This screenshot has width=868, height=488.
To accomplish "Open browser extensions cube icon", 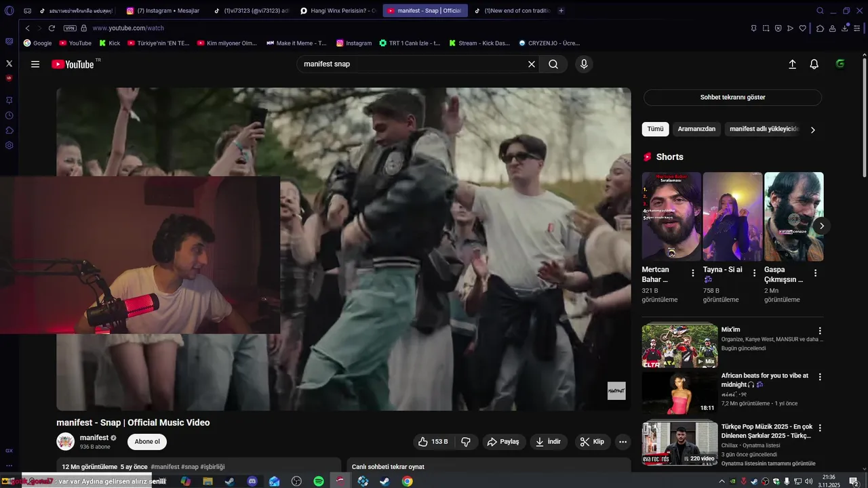I will coord(821,28).
